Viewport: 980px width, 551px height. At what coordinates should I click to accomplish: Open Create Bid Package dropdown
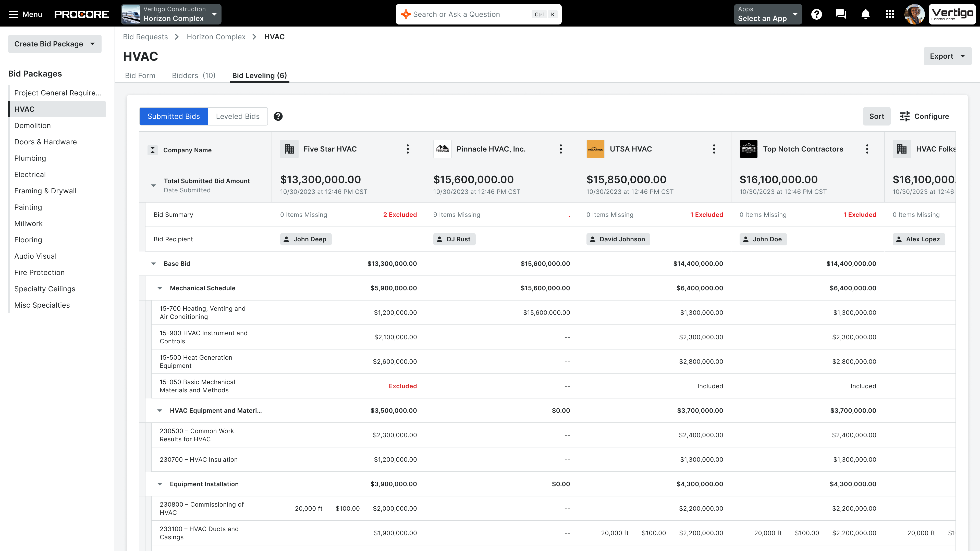[54, 44]
